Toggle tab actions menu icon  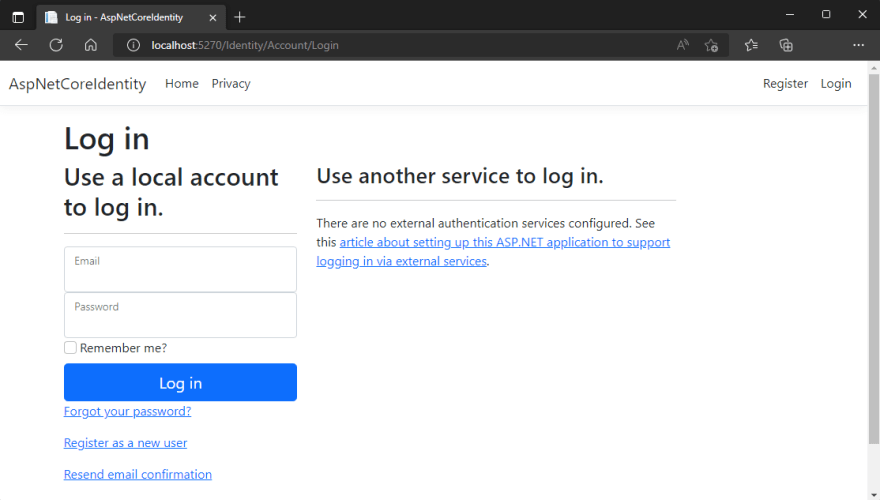[x=18, y=17]
